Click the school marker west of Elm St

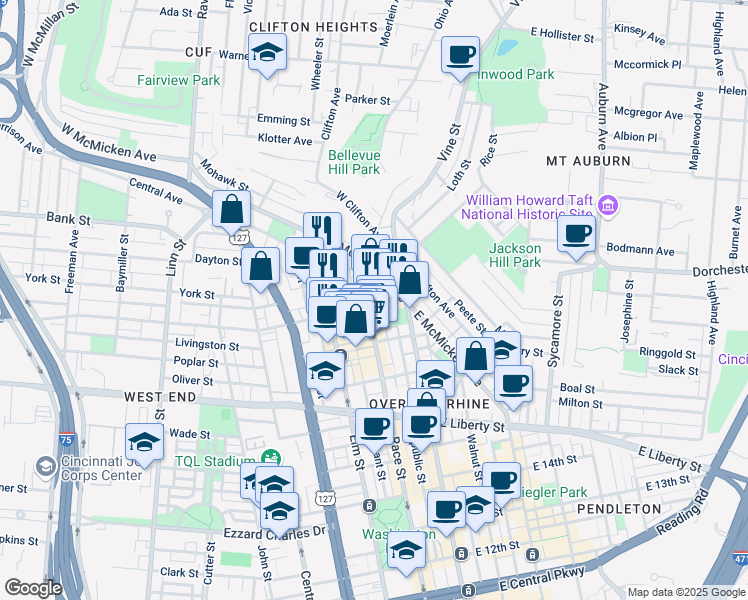click(x=325, y=372)
